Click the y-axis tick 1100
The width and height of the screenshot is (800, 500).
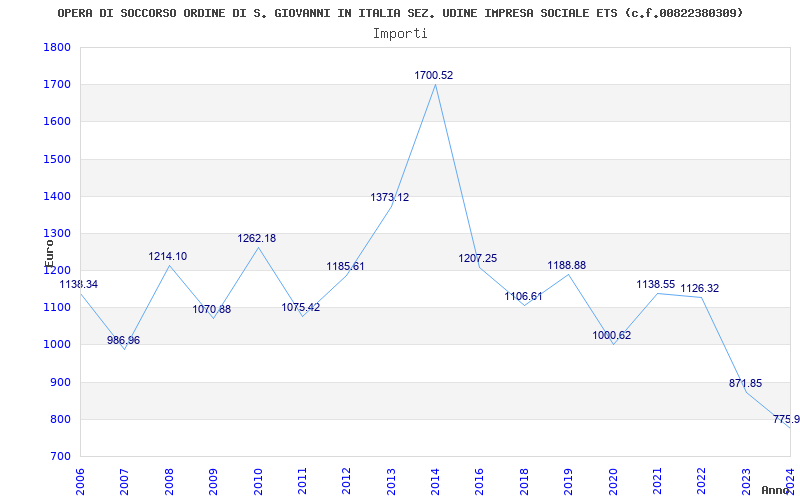(57, 308)
